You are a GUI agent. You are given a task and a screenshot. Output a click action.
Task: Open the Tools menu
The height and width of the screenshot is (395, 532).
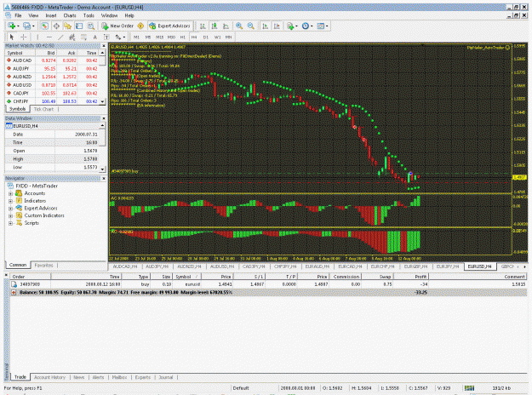click(x=89, y=15)
